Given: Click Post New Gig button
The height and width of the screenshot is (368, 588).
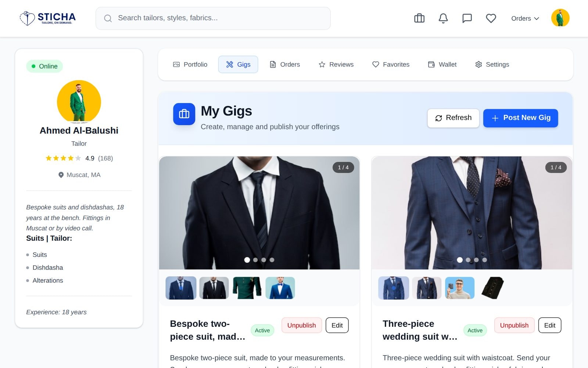Looking at the screenshot, I should [x=520, y=118].
